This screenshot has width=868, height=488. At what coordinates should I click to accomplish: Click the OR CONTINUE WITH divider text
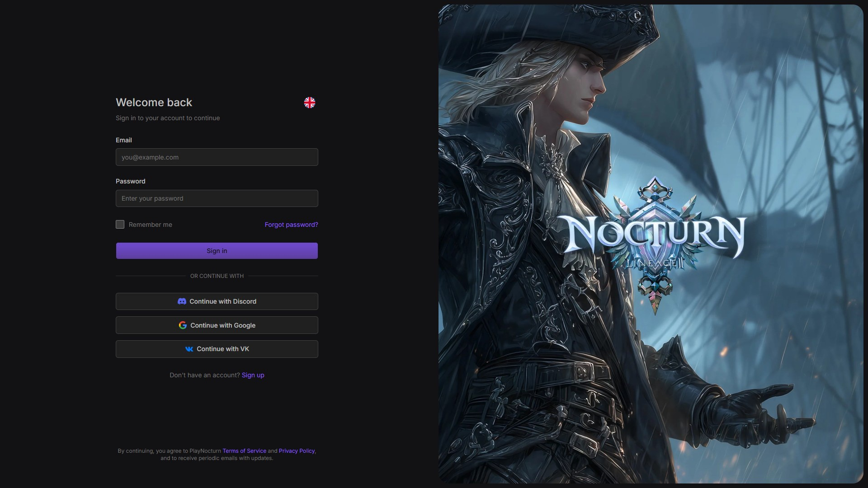(x=217, y=276)
